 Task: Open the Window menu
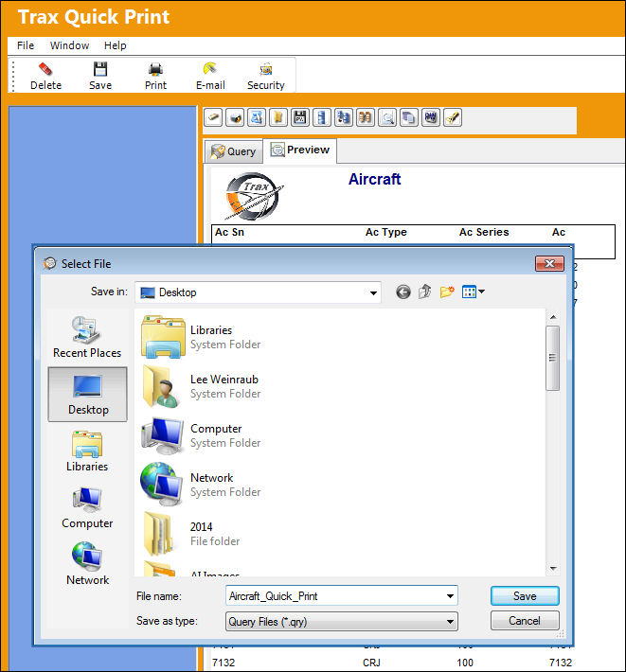(x=69, y=45)
